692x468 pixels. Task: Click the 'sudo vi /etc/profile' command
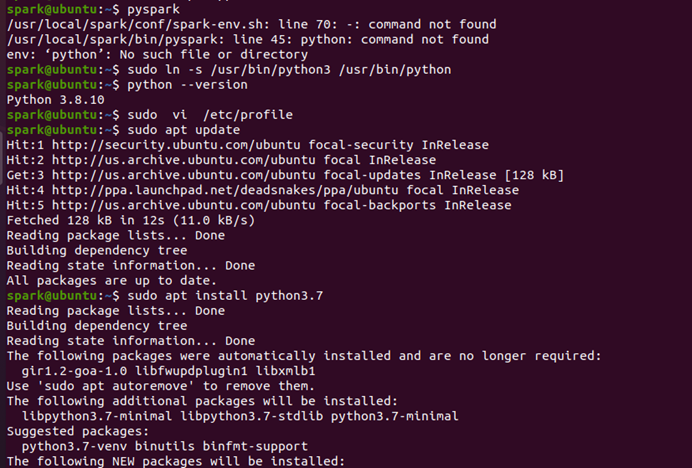[x=210, y=115]
